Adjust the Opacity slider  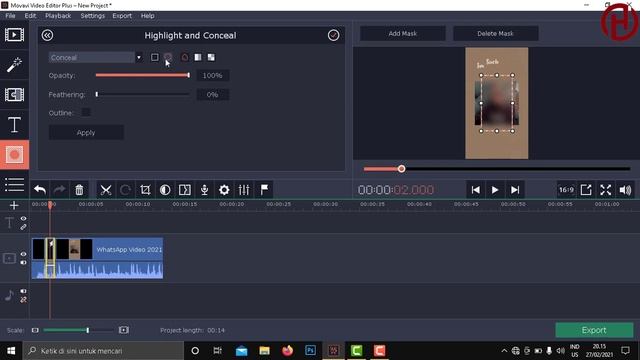tap(142, 75)
